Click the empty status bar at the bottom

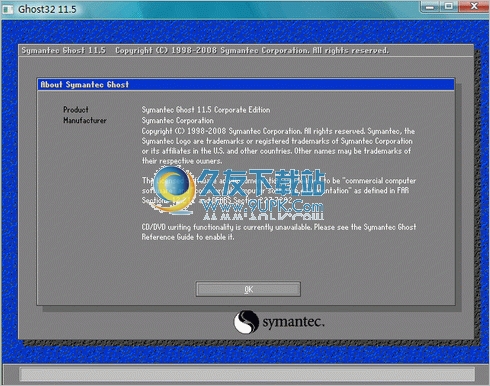click(247, 374)
